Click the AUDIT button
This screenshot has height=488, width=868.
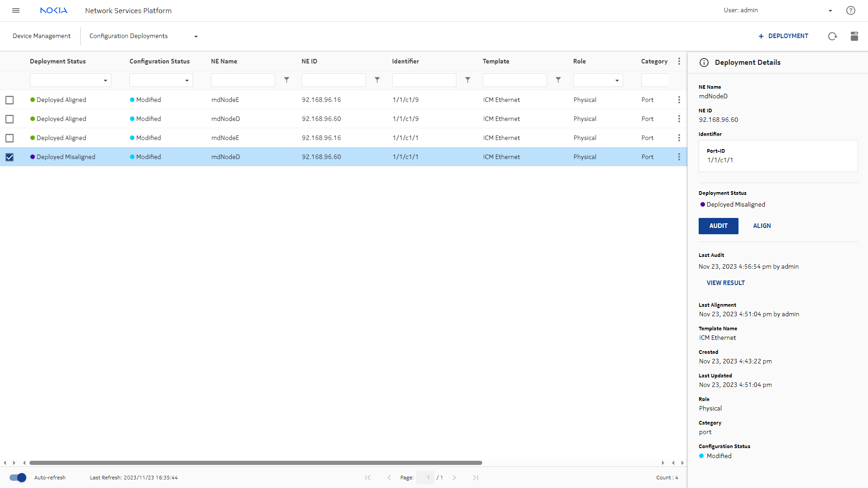pos(718,226)
